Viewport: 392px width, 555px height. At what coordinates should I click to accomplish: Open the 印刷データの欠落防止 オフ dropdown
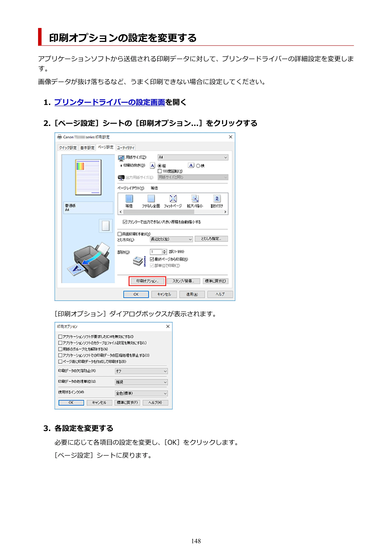pyautogui.click(x=141, y=371)
